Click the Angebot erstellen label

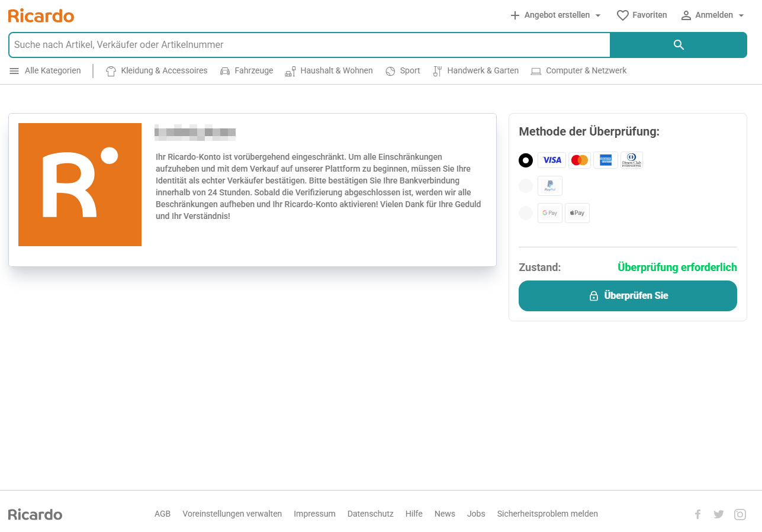[x=557, y=15]
